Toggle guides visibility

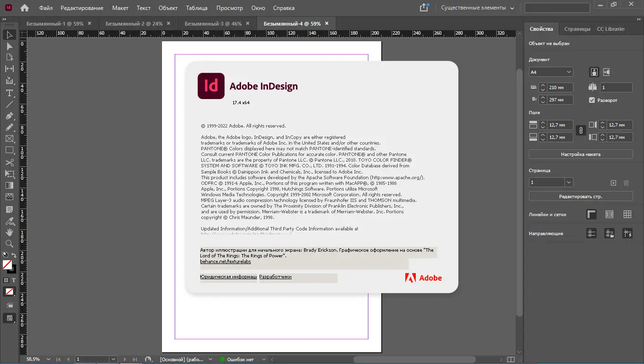pos(591,233)
